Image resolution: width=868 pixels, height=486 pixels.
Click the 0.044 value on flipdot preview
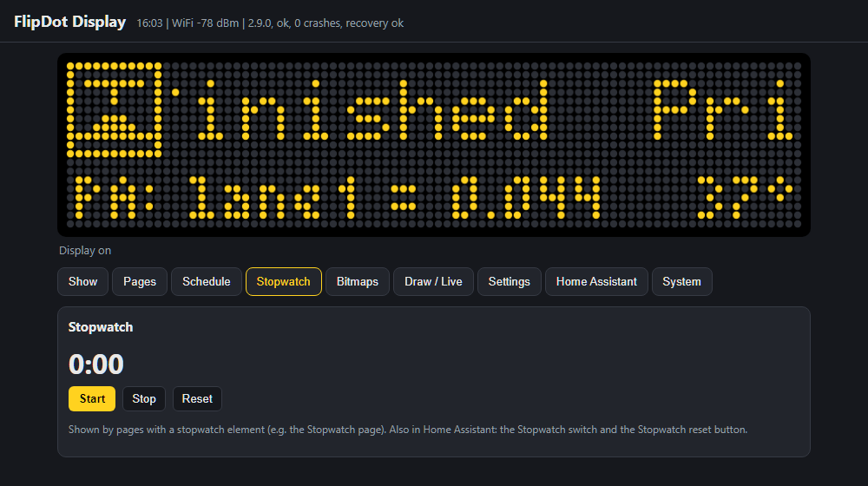527,198
